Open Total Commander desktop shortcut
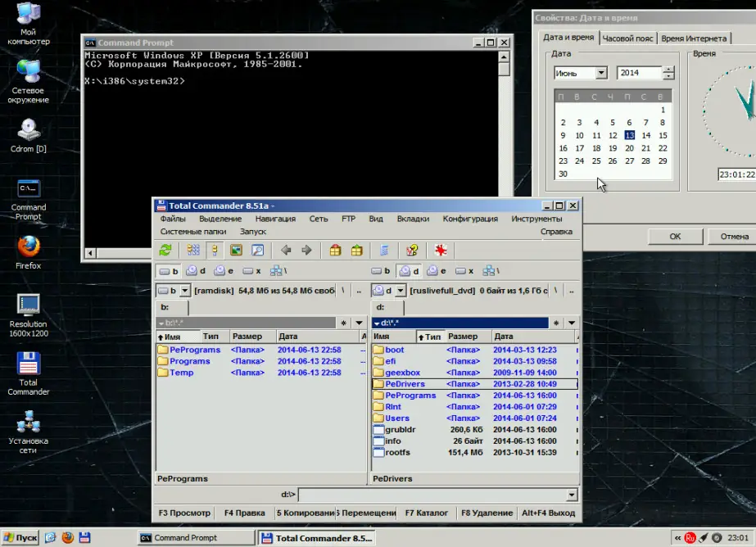Image resolution: width=756 pixels, height=547 pixels. [x=29, y=374]
